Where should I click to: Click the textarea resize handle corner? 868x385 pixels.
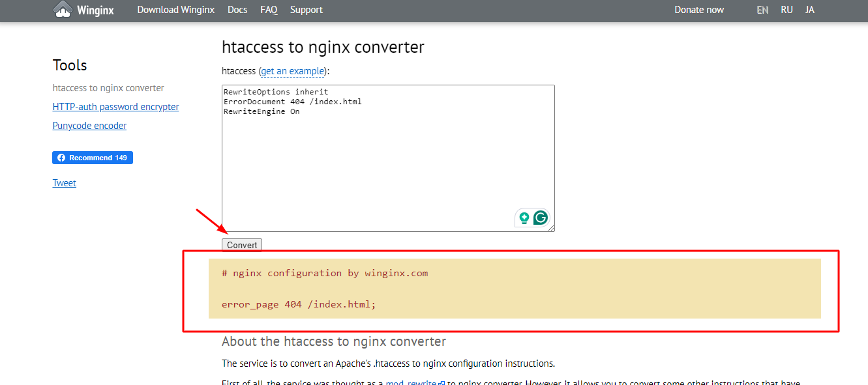coord(552,229)
